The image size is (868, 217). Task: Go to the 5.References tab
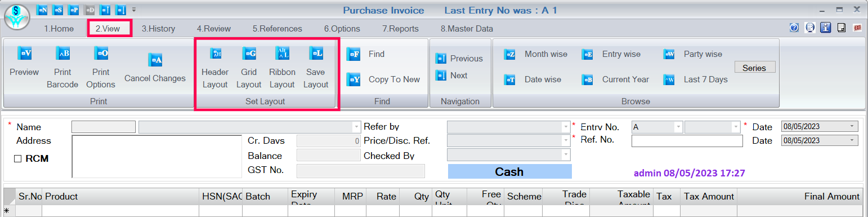tap(277, 29)
